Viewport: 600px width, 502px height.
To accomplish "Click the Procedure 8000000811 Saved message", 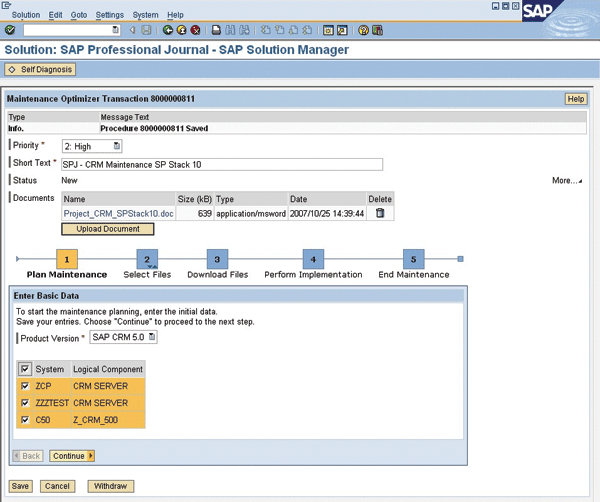I will 154,129.
